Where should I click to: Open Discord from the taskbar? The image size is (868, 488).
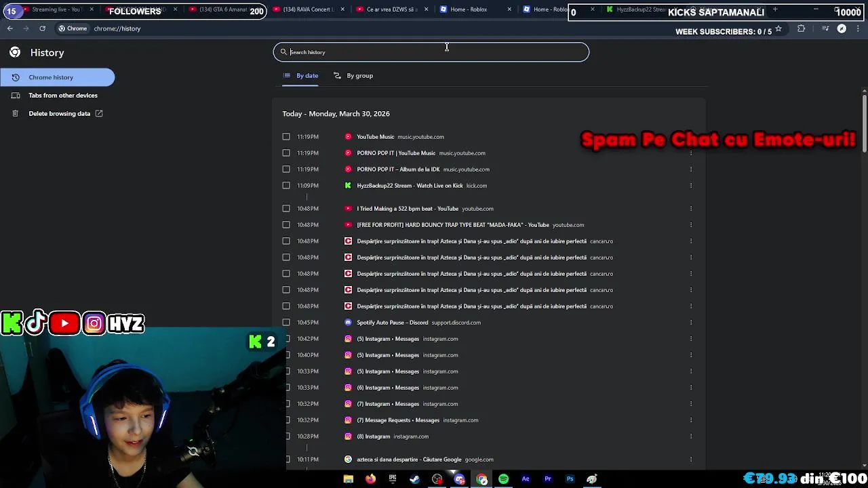tap(459, 479)
